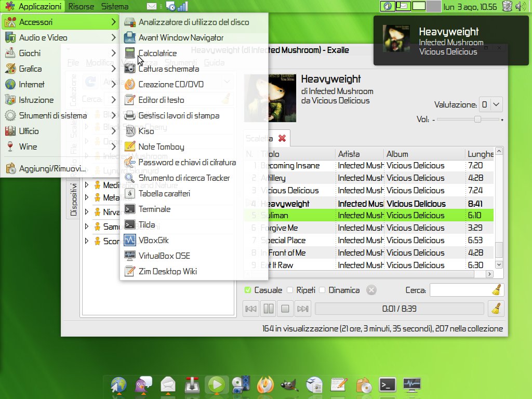532x399 pixels.
Task: Expand the Samu artist tree arrow
Action: pyautogui.click(x=87, y=227)
